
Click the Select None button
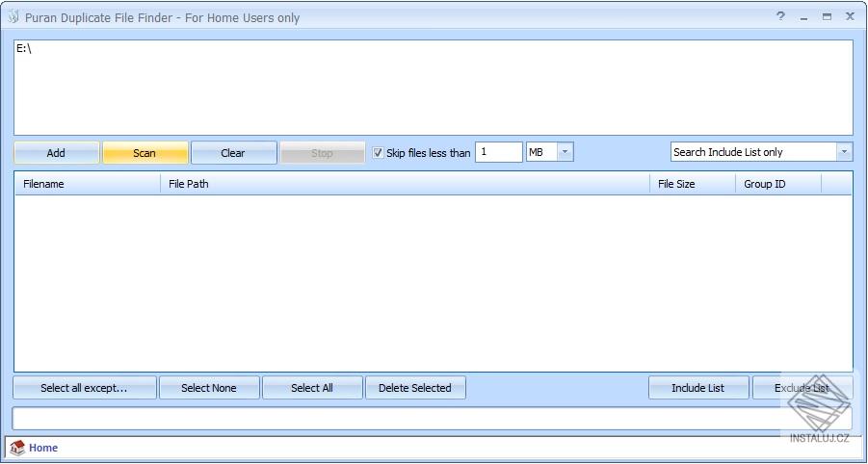[x=209, y=388]
